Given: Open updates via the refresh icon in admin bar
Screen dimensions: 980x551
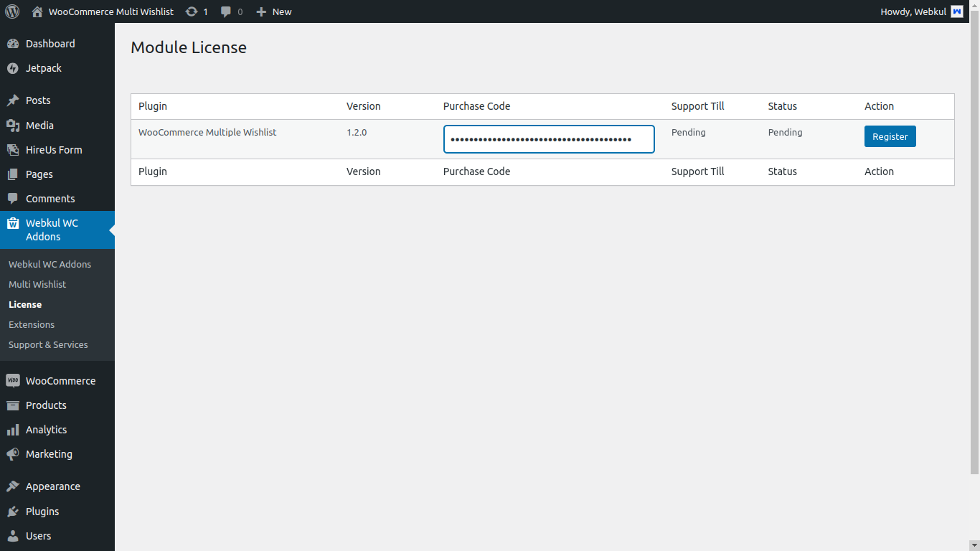Looking at the screenshot, I should [191, 11].
